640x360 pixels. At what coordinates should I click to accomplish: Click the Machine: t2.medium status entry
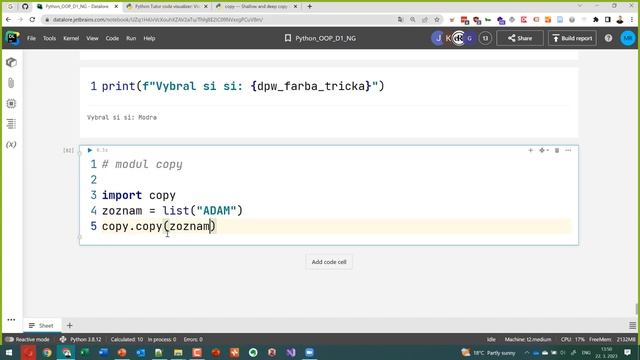[x=528, y=339]
